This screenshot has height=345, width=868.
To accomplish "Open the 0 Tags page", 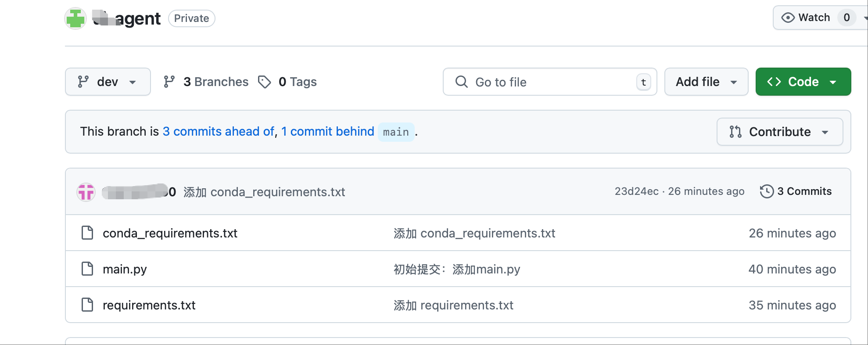I will [298, 82].
